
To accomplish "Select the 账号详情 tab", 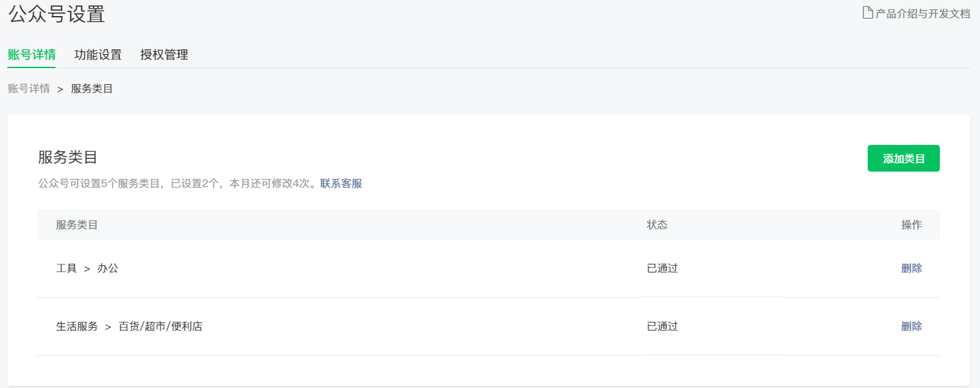I will pos(31,55).
